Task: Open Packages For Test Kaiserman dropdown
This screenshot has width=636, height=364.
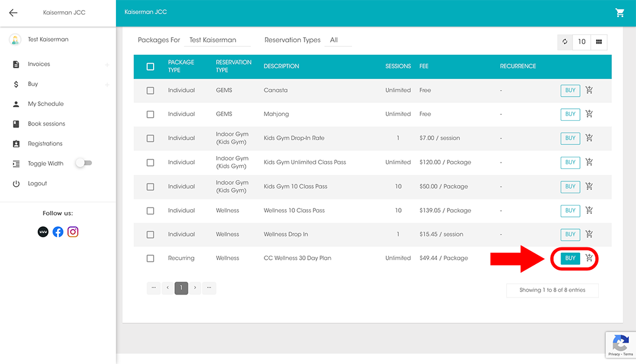Action: coord(216,40)
